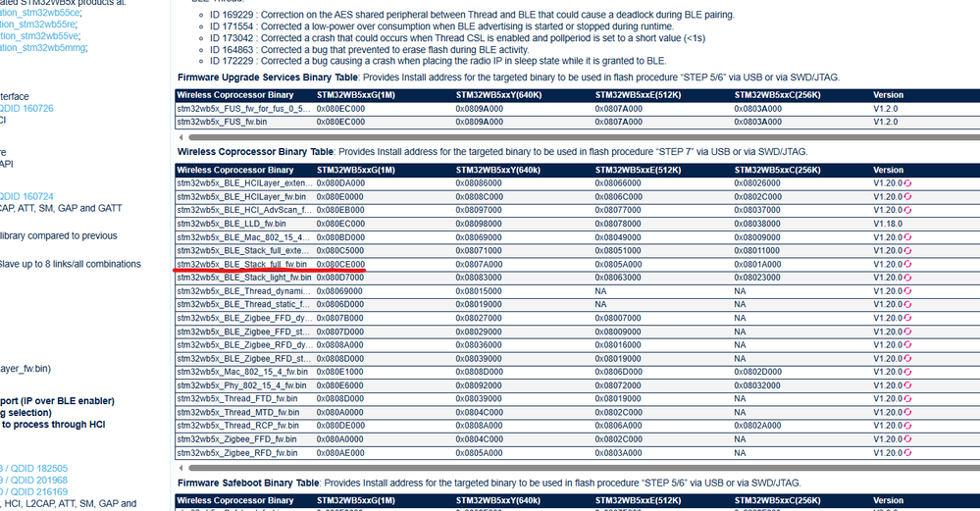
Task: Open the stm32wb55ce link in the left pane
Action: [39, 13]
